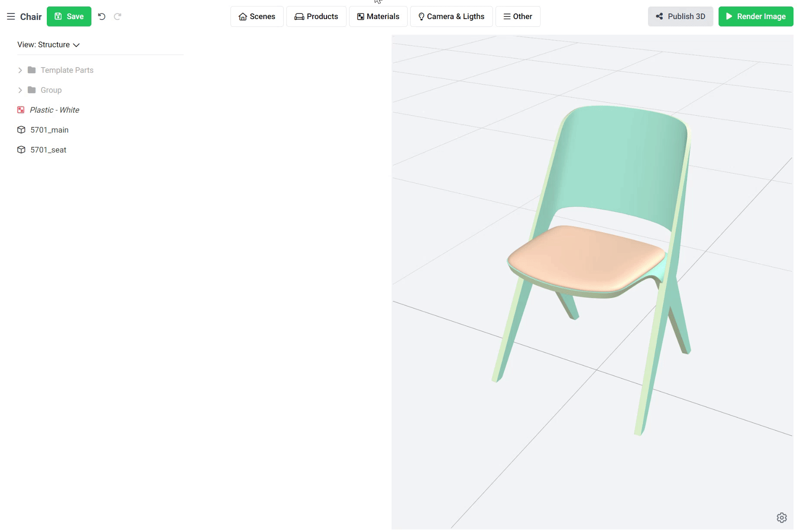Viewport: 797px width, 532px height.
Task: Click the Publish 3D button
Action: 680,16
